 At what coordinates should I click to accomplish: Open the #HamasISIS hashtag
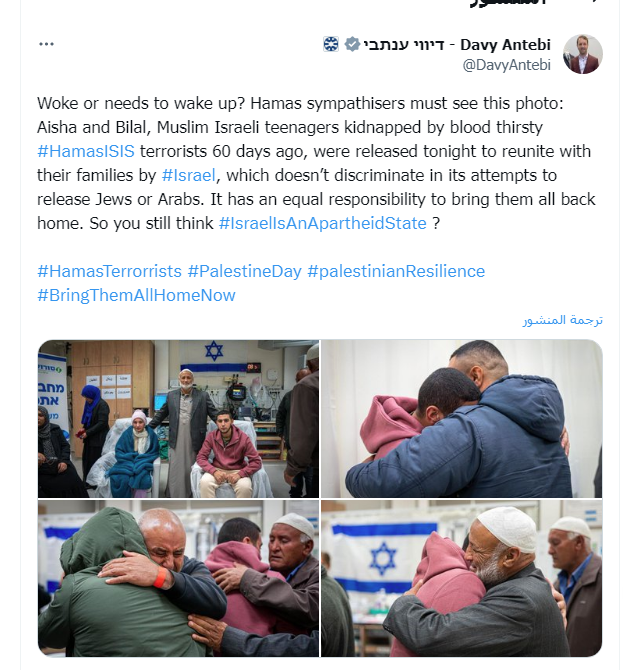pyautogui.click(x=86, y=151)
